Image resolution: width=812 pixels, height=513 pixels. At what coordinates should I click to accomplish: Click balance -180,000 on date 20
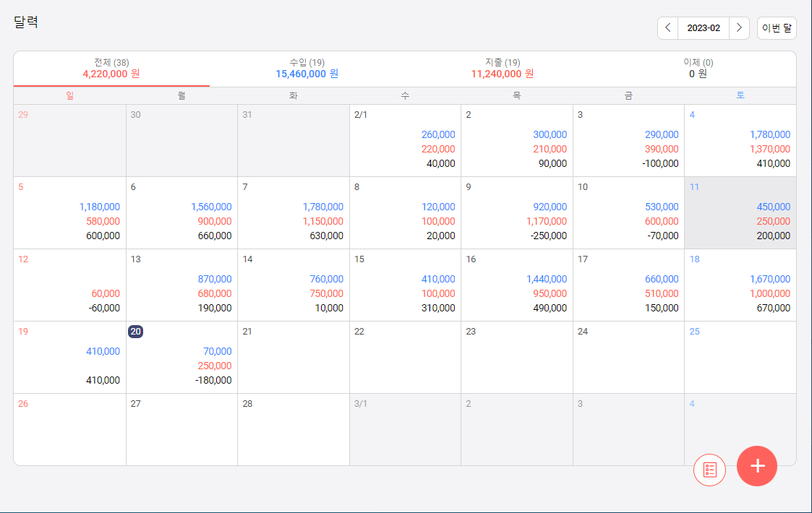click(213, 381)
